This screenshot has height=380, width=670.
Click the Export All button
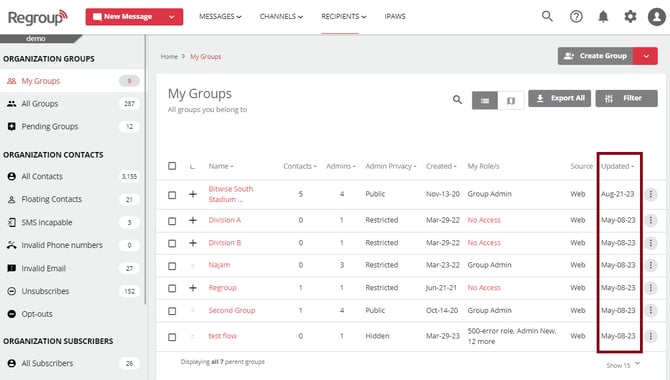559,98
